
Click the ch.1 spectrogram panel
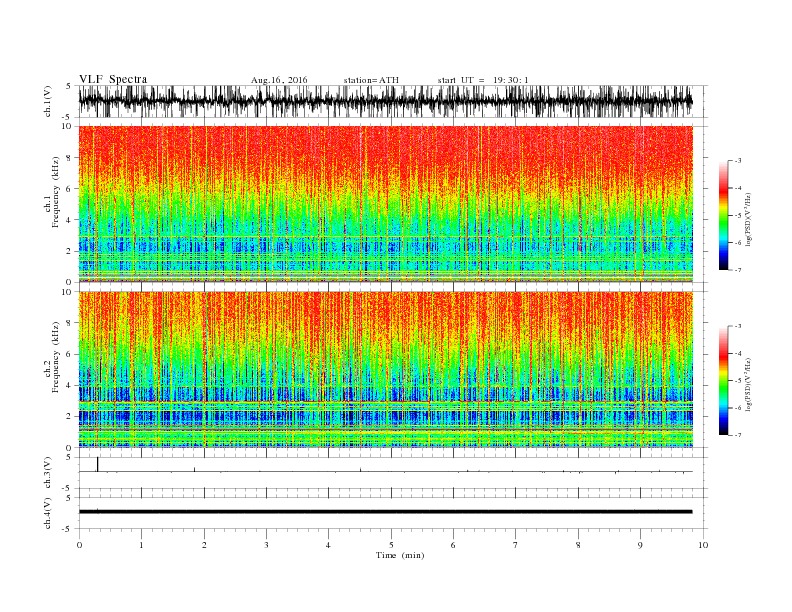[385, 203]
